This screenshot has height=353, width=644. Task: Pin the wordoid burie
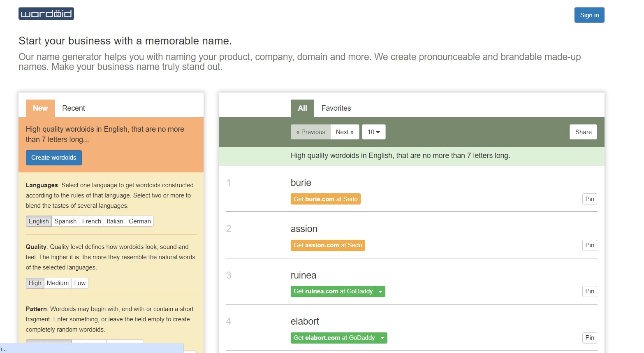(x=589, y=199)
